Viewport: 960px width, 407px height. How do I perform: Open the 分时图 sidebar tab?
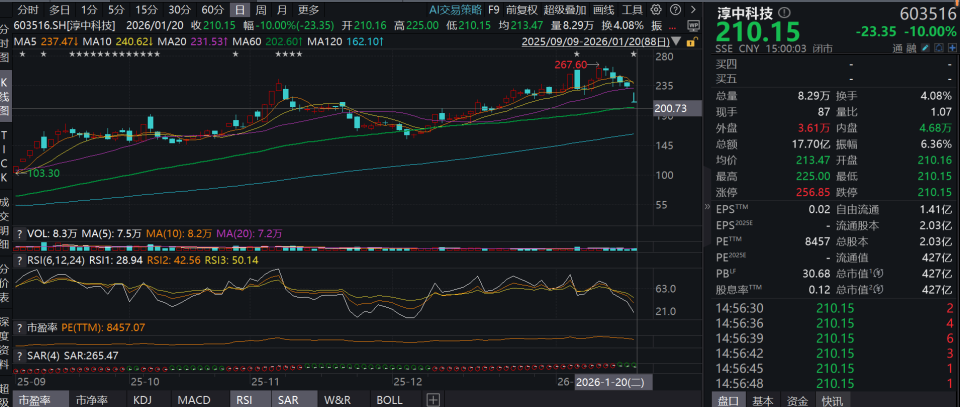click(x=4, y=45)
